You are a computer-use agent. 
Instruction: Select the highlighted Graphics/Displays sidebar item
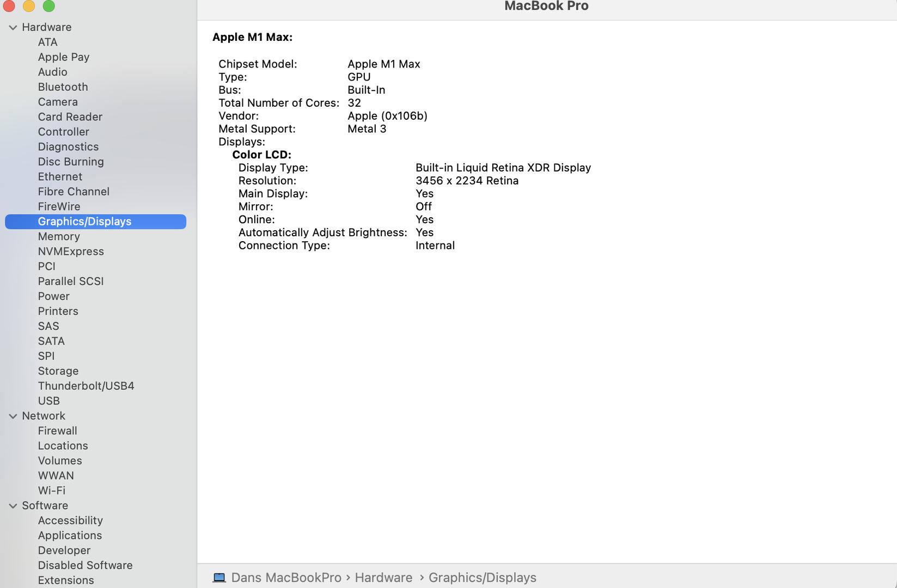pyautogui.click(x=84, y=222)
